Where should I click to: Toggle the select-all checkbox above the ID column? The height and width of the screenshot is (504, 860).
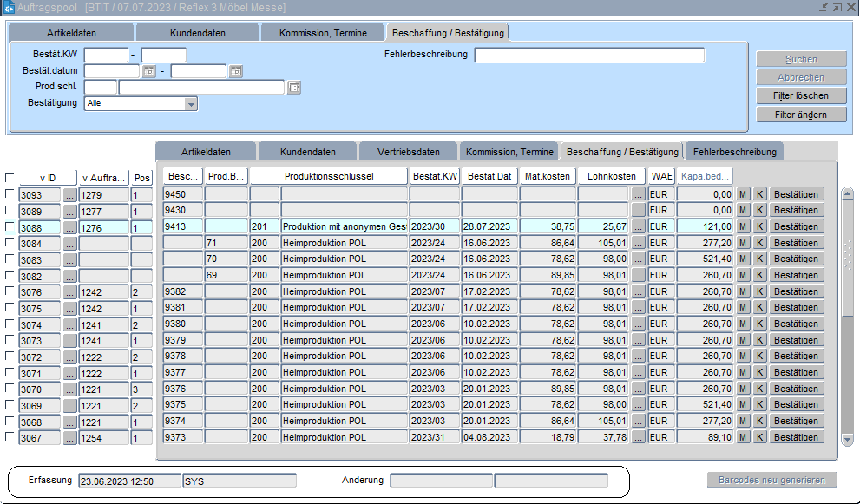pos(10,178)
